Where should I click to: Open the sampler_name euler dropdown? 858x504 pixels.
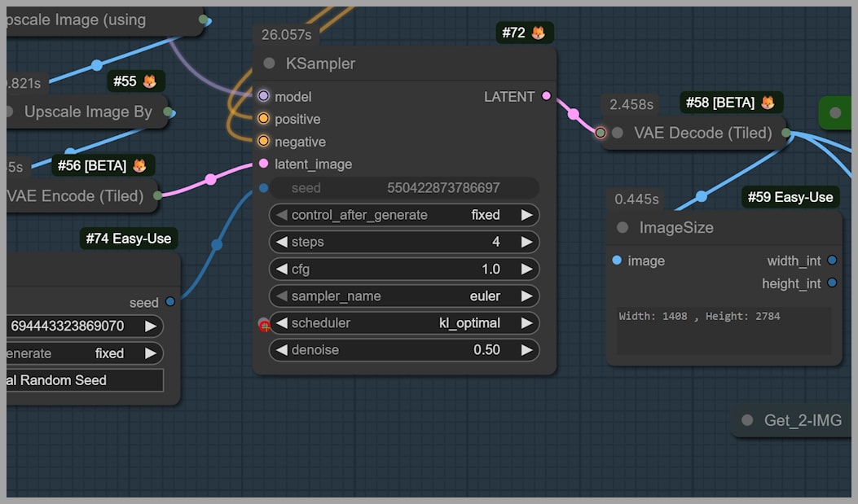pos(404,296)
